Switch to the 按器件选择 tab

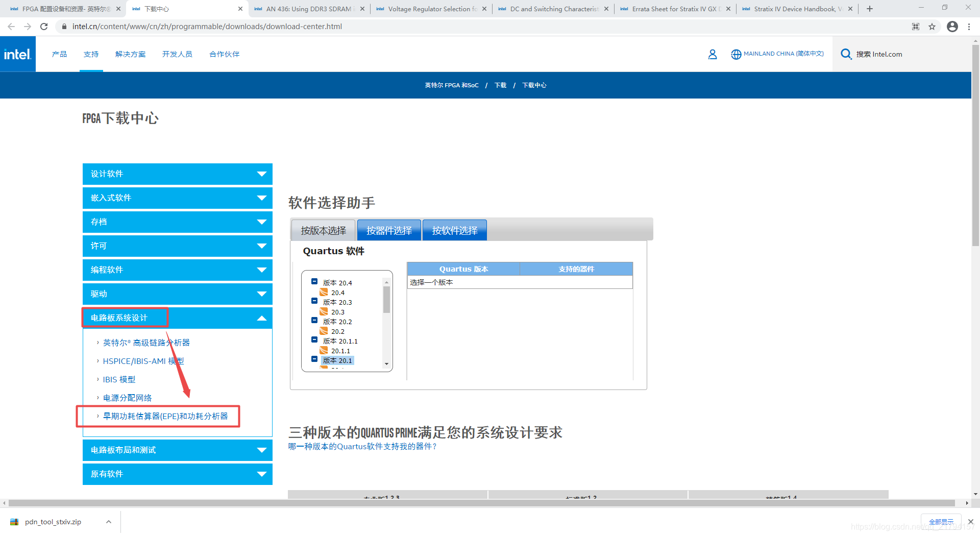[x=389, y=230]
